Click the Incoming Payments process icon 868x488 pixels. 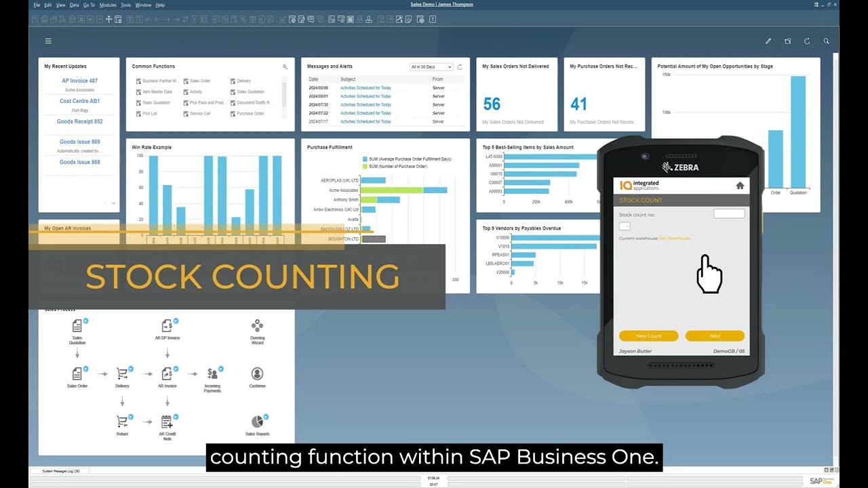click(212, 373)
